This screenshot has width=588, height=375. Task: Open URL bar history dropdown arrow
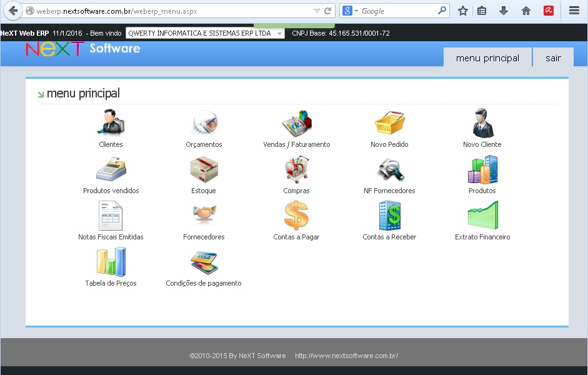tap(317, 11)
